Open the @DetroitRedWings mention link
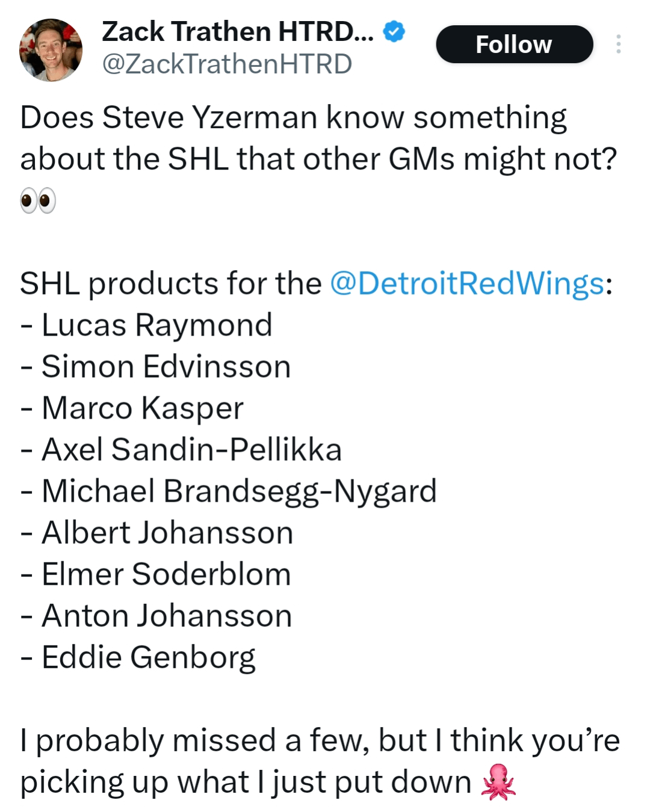The width and height of the screenshot is (650, 812). 467,283
